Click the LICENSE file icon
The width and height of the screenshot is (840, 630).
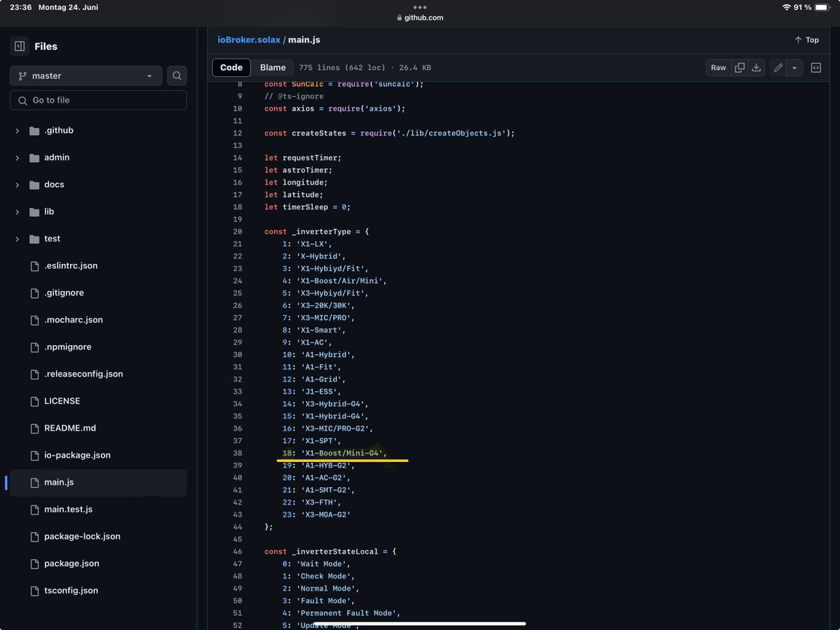34,401
